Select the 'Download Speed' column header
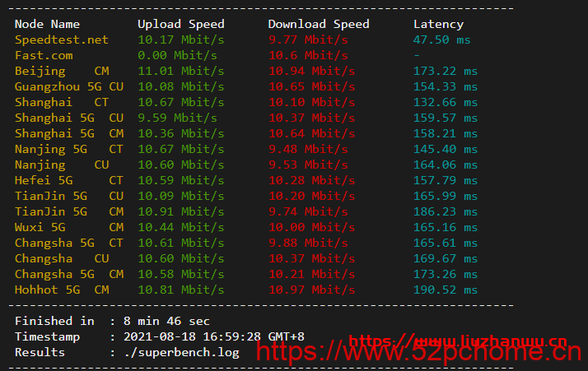The image size is (588, 371). (319, 25)
